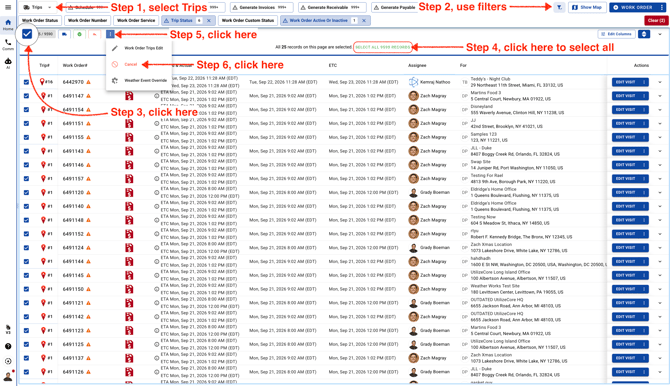
Task: Open the hamburger menu in the sidebar
Action: tap(8, 7)
